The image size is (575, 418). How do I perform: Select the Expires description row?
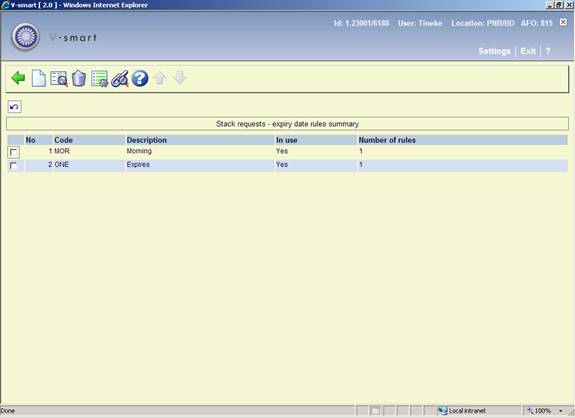pyautogui.click(x=288, y=165)
